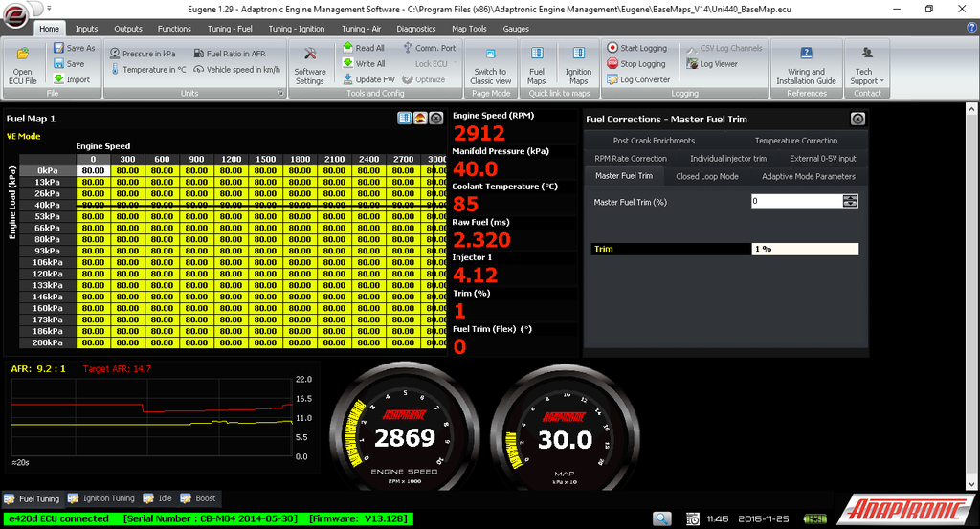Click the options icon in the Fuel Corrections header
This screenshot has height=529, width=980.
(x=857, y=119)
